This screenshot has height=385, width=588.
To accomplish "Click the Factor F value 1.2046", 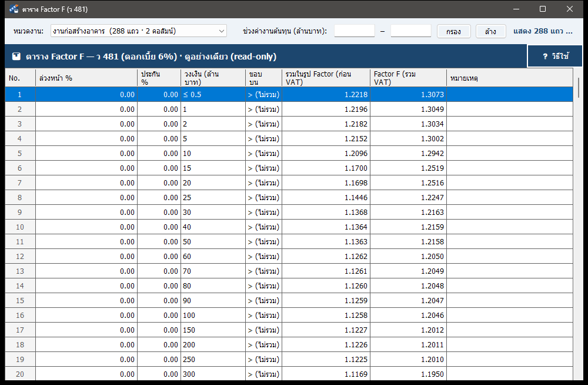I will point(409,315).
